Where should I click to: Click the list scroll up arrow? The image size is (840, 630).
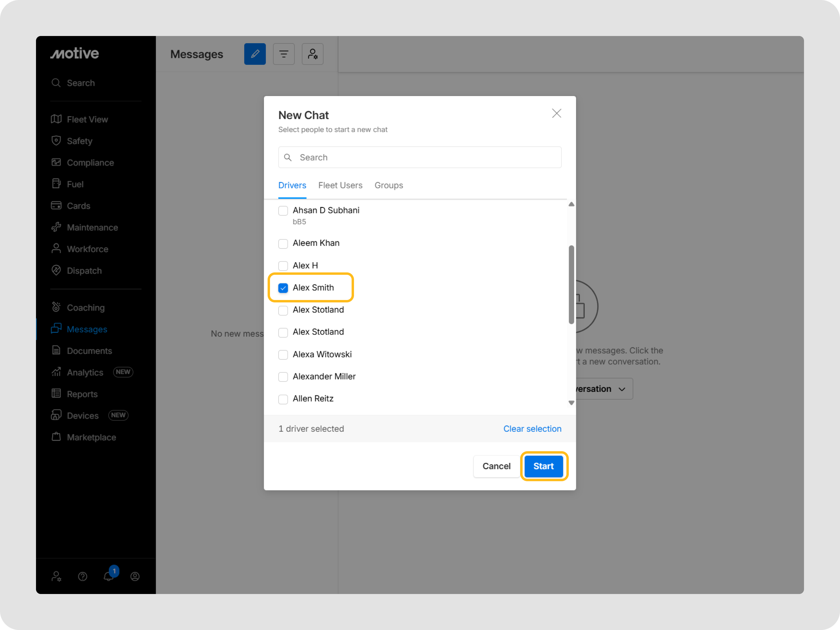click(x=571, y=204)
